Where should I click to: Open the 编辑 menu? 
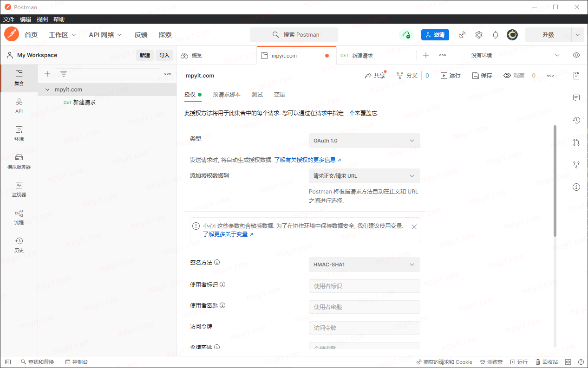pyautogui.click(x=26, y=19)
